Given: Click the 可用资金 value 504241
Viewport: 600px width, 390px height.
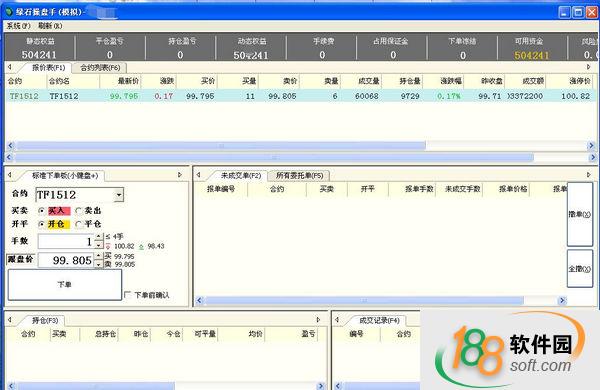Looking at the screenshot, I should point(532,55).
